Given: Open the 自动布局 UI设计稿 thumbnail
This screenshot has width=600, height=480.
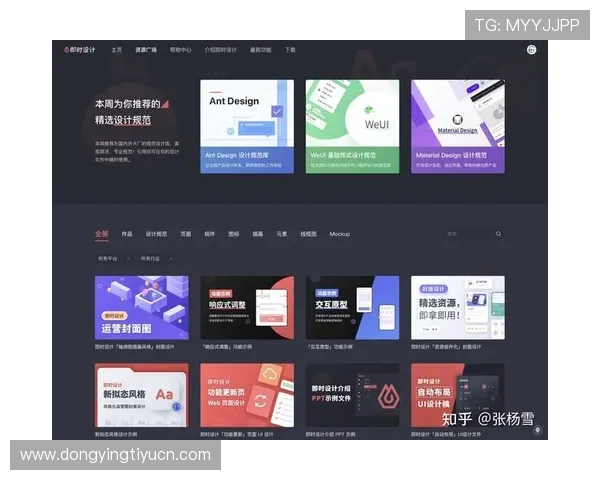Looking at the screenshot, I should pyautogui.click(x=458, y=395).
